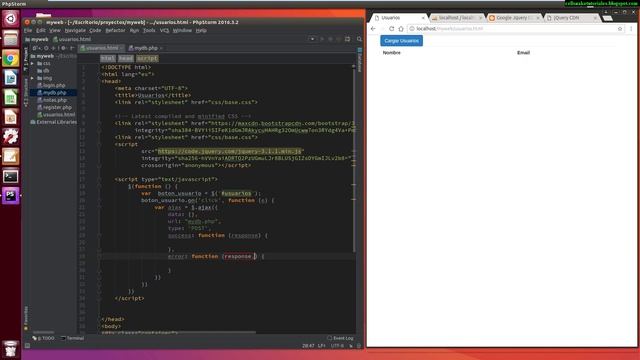Switch to jQuery CDN Chrome tab
Screen dimensions: 640x360
(570, 18)
